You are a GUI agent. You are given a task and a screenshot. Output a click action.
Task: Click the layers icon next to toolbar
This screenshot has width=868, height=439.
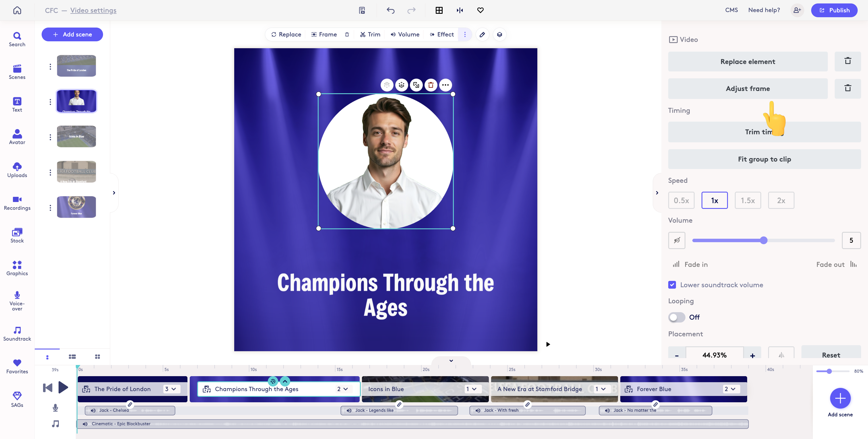pyautogui.click(x=499, y=34)
